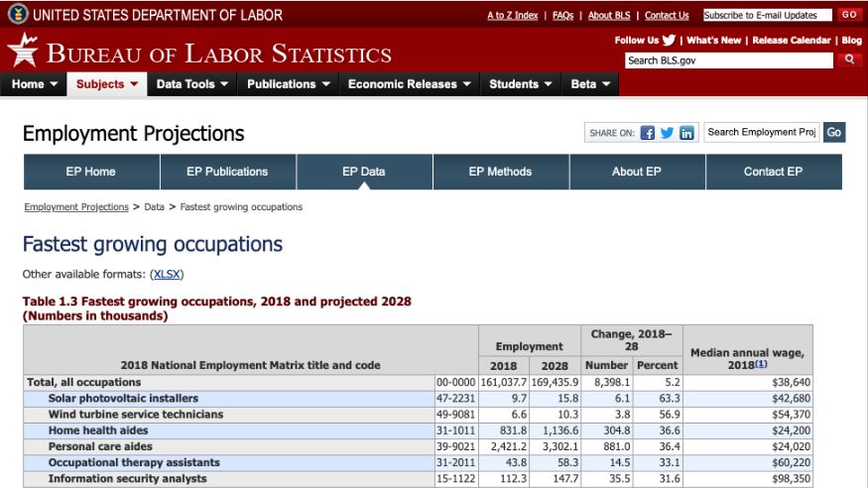Screen dimensions: 868x488
Task: Click the Bureau of Labor Statistics star logo
Action: click(x=22, y=50)
